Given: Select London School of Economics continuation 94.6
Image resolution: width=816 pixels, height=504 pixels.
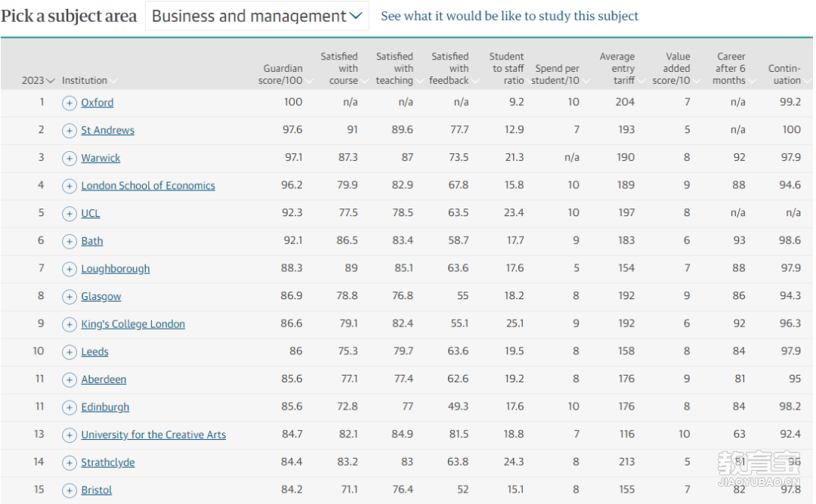Looking at the screenshot, I should [790, 185].
